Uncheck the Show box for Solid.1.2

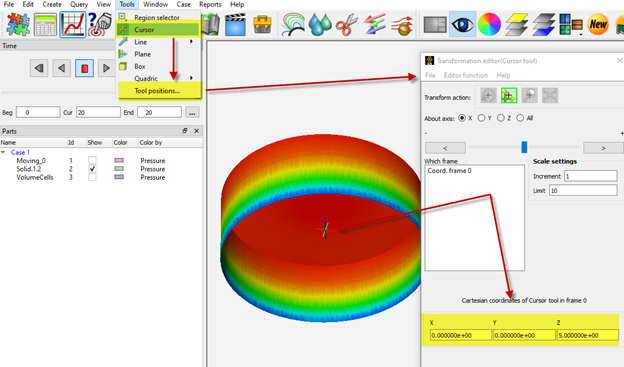(x=92, y=169)
